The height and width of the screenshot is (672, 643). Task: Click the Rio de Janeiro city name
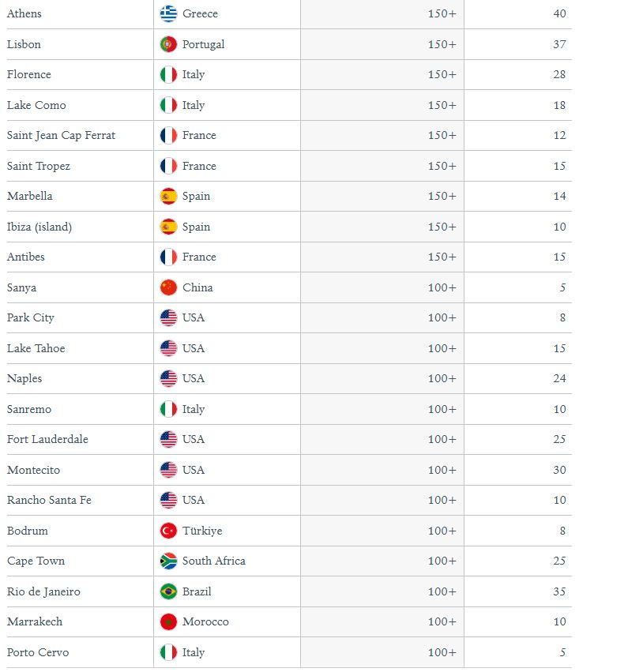pos(43,592)
